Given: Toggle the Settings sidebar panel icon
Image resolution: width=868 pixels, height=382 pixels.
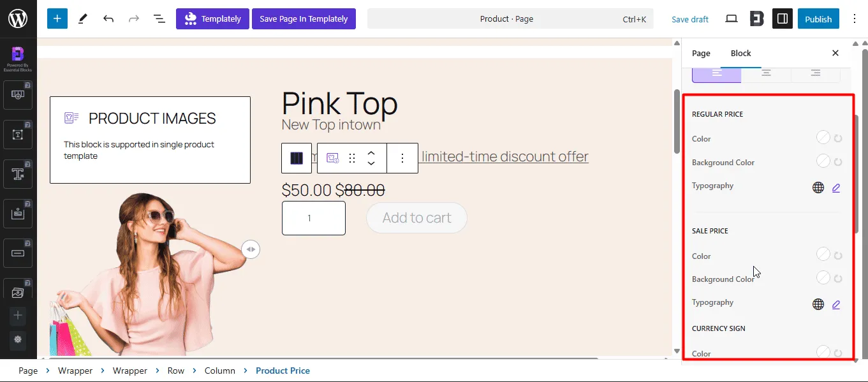Looking at the screenshot, I should tap(783, 18).
